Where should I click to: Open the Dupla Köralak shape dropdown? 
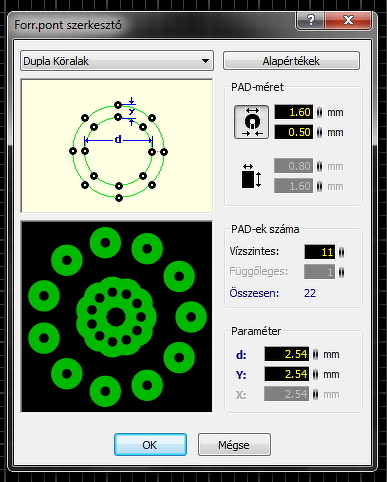tap(117, 61)
